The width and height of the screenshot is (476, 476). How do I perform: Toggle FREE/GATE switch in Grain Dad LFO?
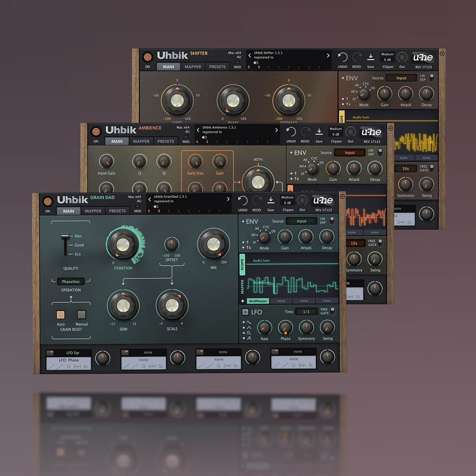[332, 311]
